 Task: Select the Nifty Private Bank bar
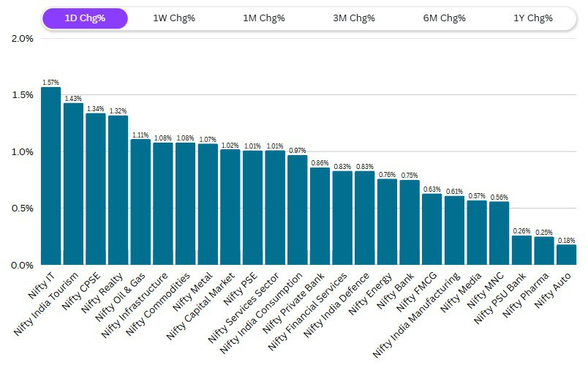click(x=320, y=216)
